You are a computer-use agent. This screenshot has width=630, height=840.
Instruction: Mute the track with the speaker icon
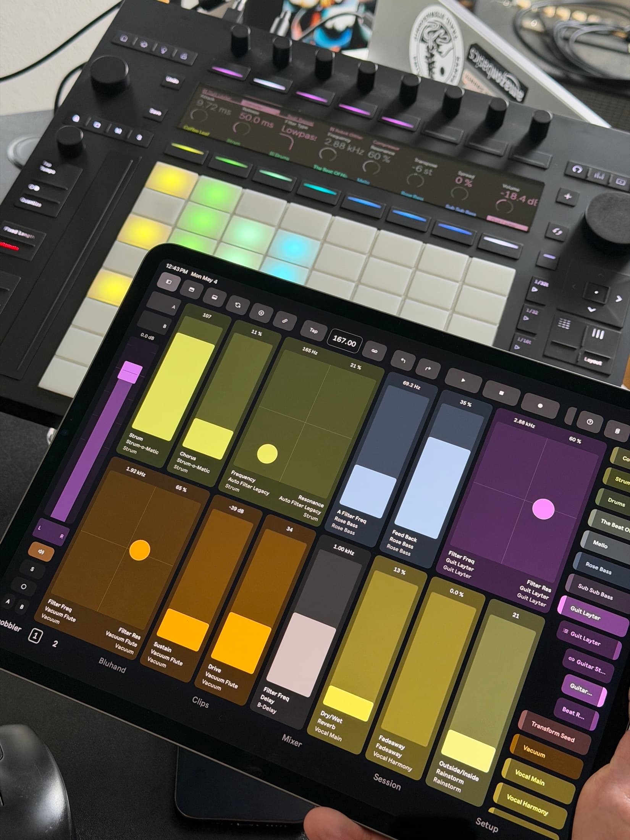pos(41,551)
